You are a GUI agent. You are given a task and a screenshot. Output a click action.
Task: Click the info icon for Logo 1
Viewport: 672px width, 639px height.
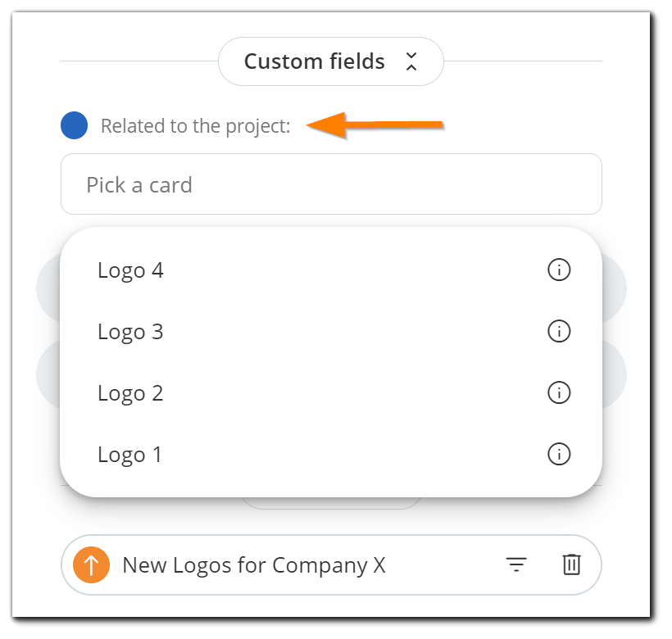pos(559,454)
